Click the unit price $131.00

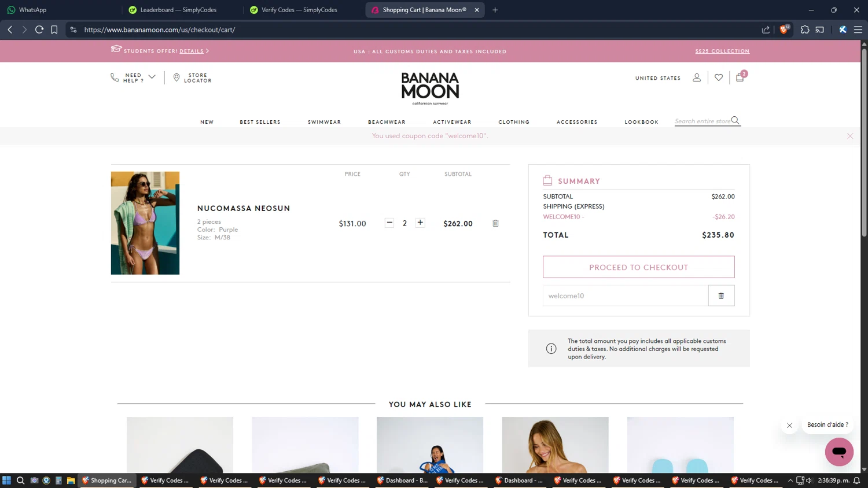tap(352, 224)
